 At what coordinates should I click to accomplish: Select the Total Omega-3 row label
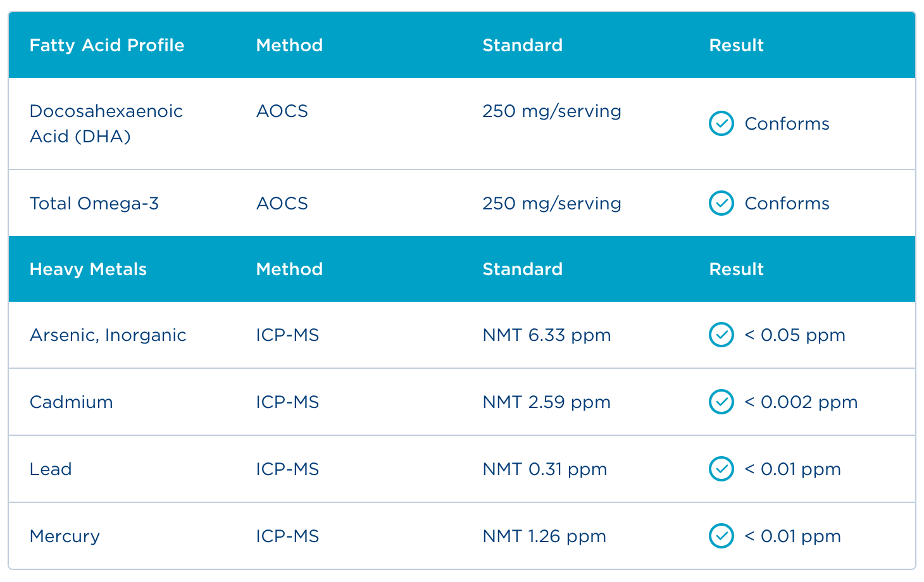[x=94, y=204]
